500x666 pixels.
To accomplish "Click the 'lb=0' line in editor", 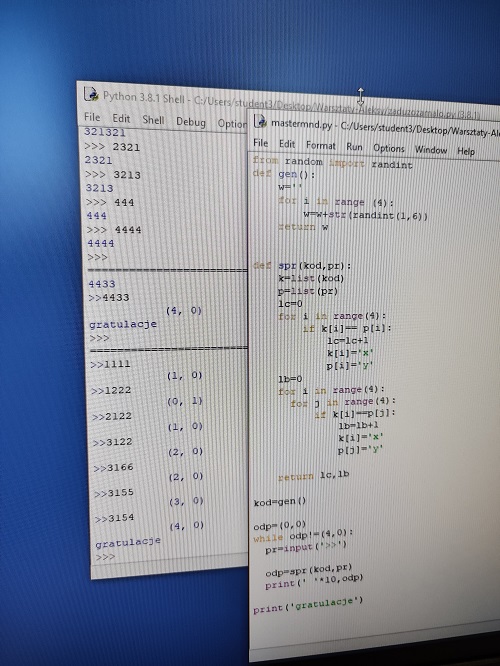I will tap(290, 379).
